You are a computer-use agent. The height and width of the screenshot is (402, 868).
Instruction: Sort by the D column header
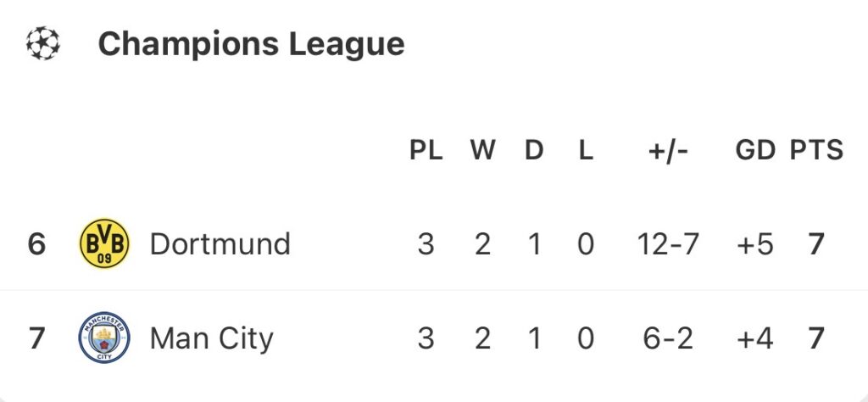(x=533, y=151)
